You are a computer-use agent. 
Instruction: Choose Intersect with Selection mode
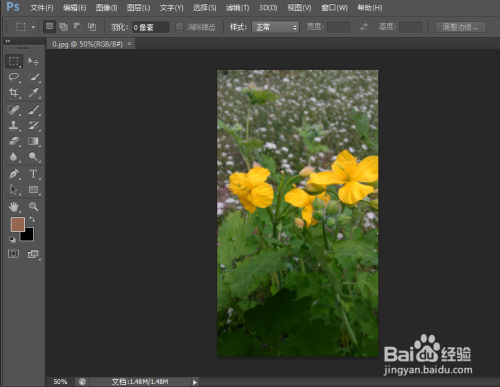pyautogui.click(x=92, y=27)
